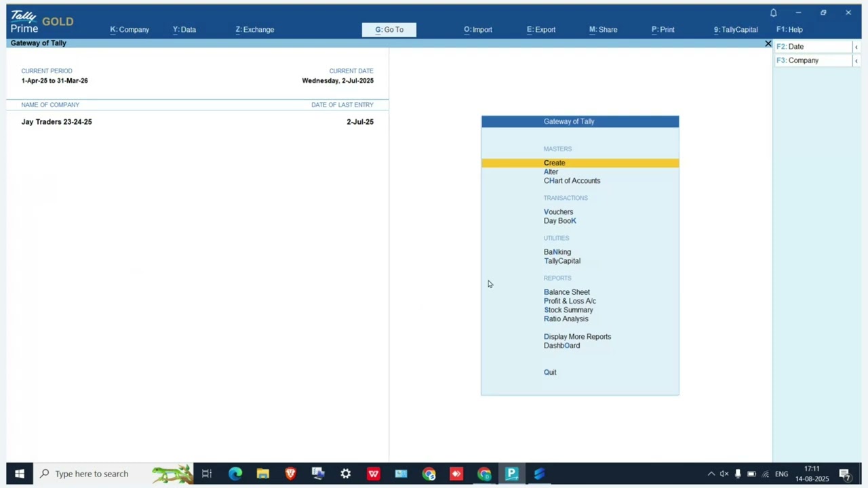Open the F1: Help menu
Screen dimensions: 868x488
(789, 30)
